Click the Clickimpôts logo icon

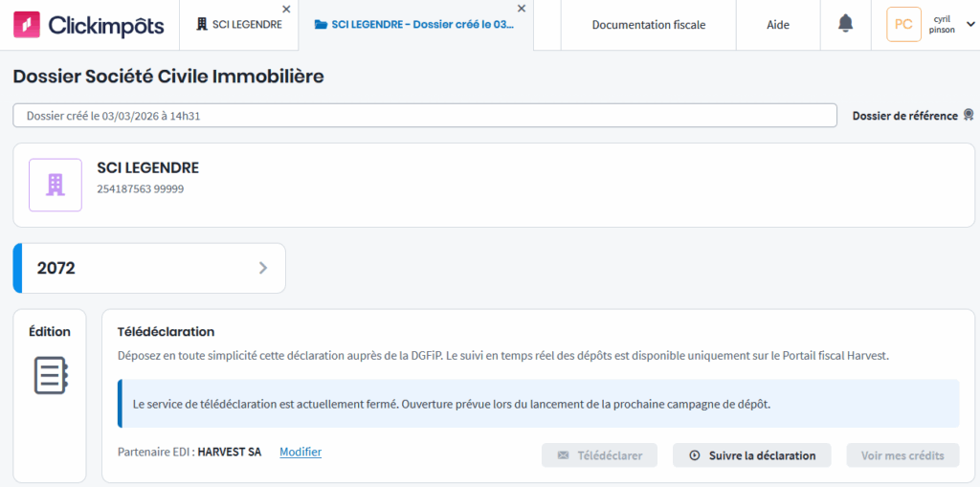(x=27, y=25)
